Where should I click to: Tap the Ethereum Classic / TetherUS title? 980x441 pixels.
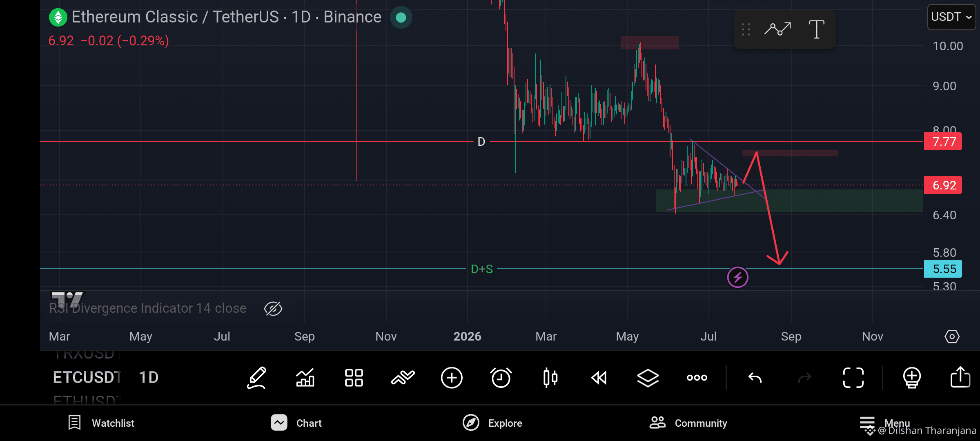coord(226,17)
